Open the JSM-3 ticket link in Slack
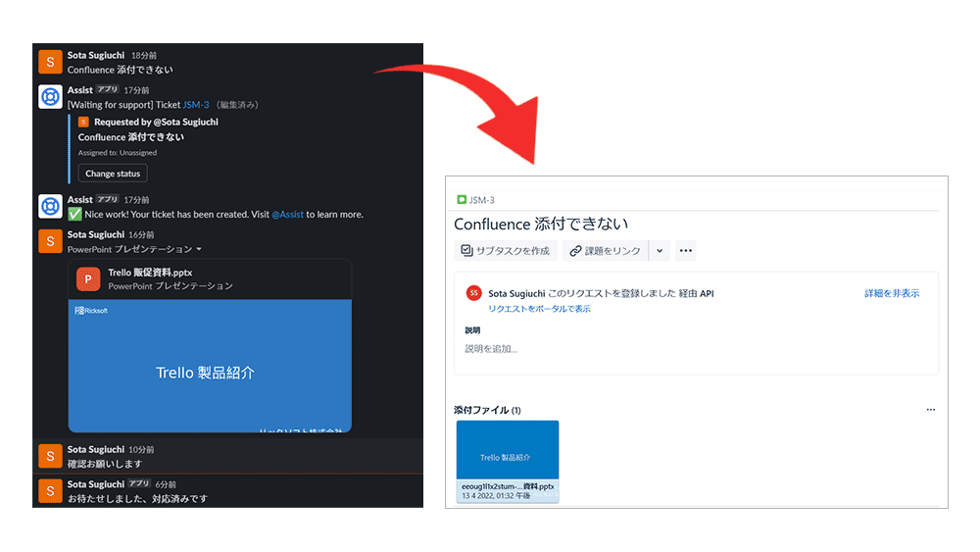Screen dimensions: 980x552 pos(196,104)
